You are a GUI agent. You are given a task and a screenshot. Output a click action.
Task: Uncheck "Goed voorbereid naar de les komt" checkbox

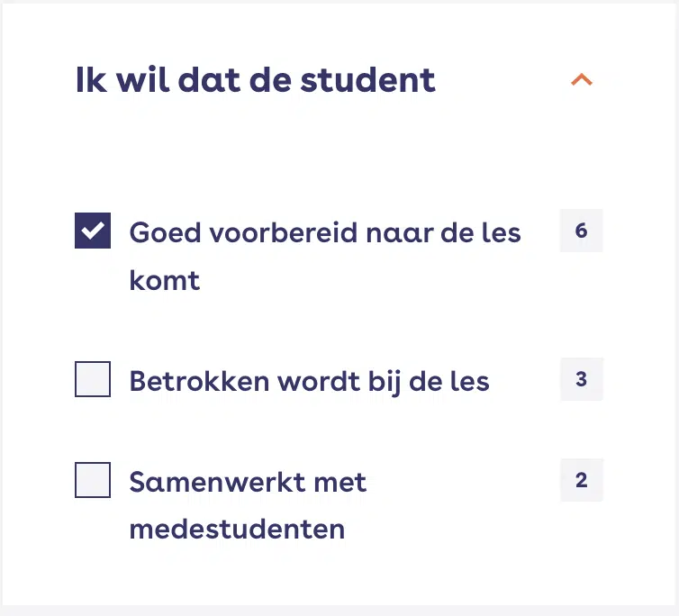click(93, 231)
